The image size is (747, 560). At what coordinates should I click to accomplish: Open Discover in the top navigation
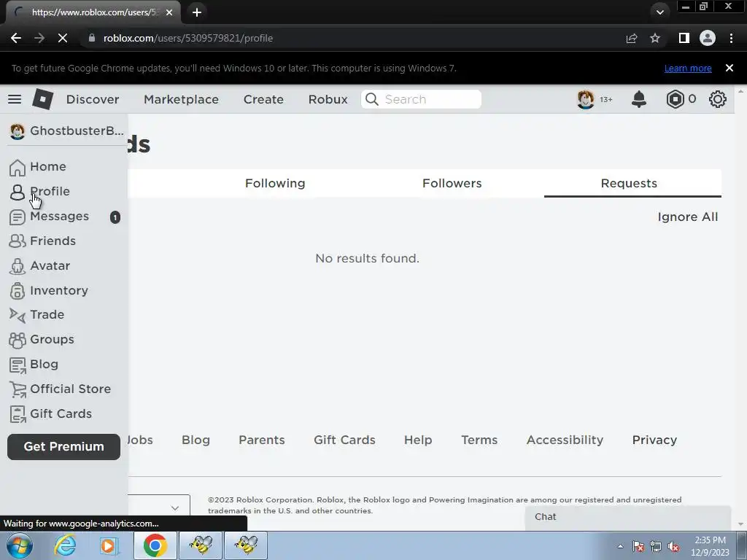coord(93,99)
